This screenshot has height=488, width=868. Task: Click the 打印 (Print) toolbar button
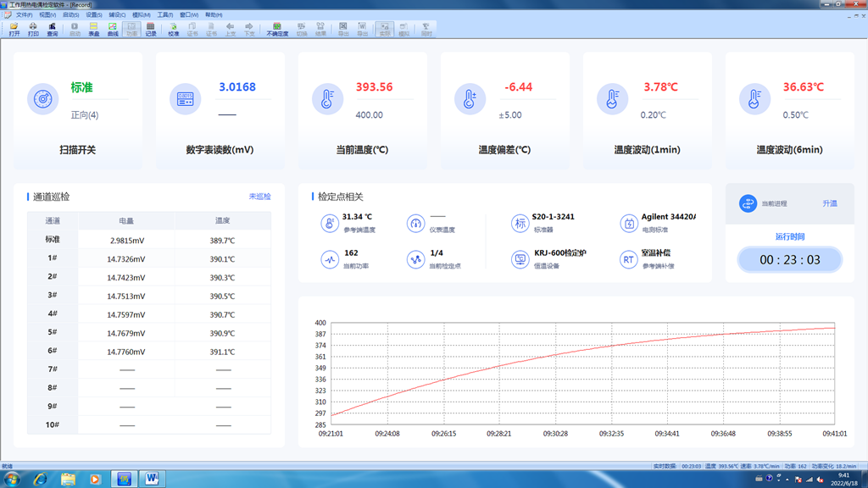(x=33, y=30)
